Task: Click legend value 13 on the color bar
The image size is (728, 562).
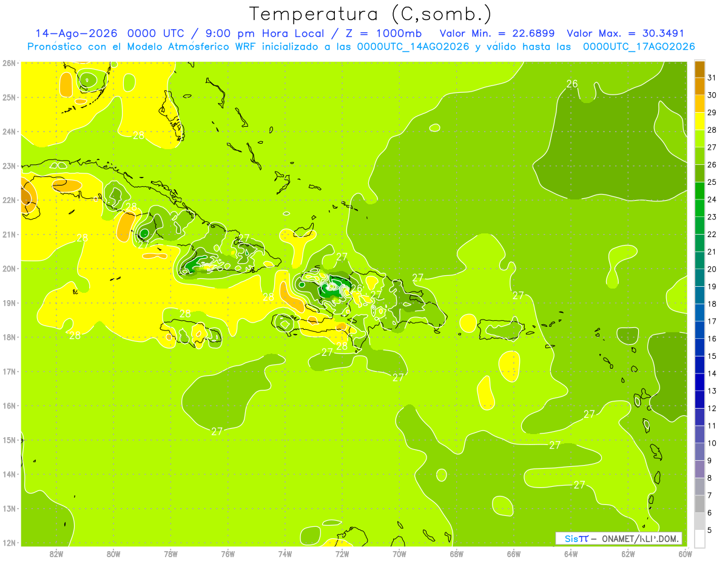Action: [x=712, y=390]
